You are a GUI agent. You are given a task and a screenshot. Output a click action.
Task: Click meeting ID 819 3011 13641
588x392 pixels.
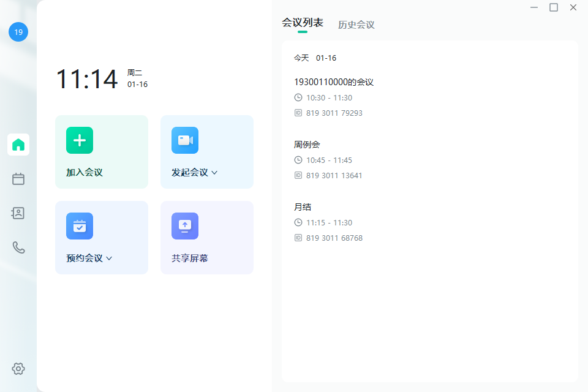pos(334,175)
